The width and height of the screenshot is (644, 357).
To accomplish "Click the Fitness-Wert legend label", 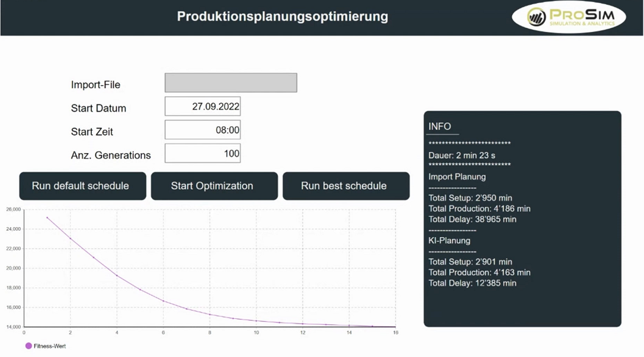I will point(49,346).
